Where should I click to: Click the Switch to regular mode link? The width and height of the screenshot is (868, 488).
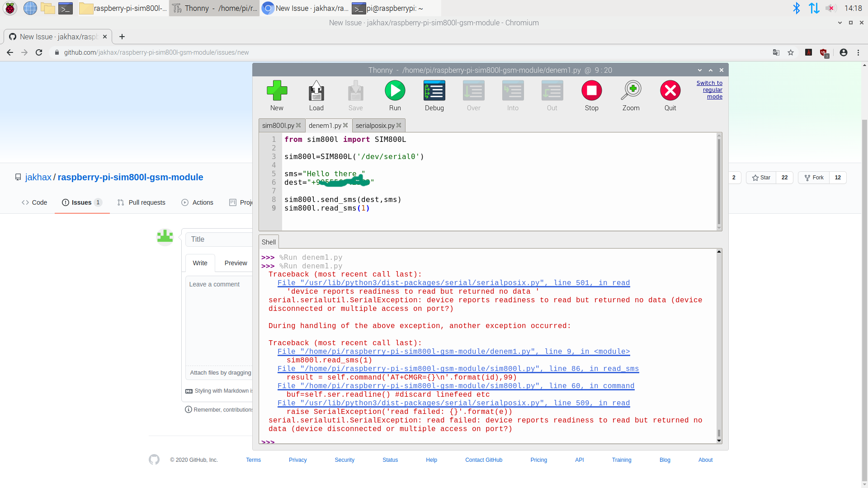point(709,89)
